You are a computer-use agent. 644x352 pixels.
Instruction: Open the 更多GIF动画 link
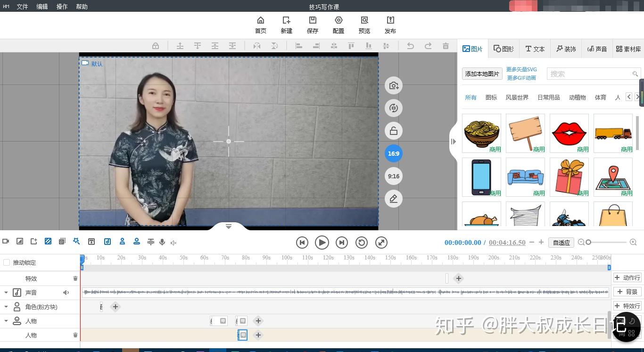(x=521, y=78)
